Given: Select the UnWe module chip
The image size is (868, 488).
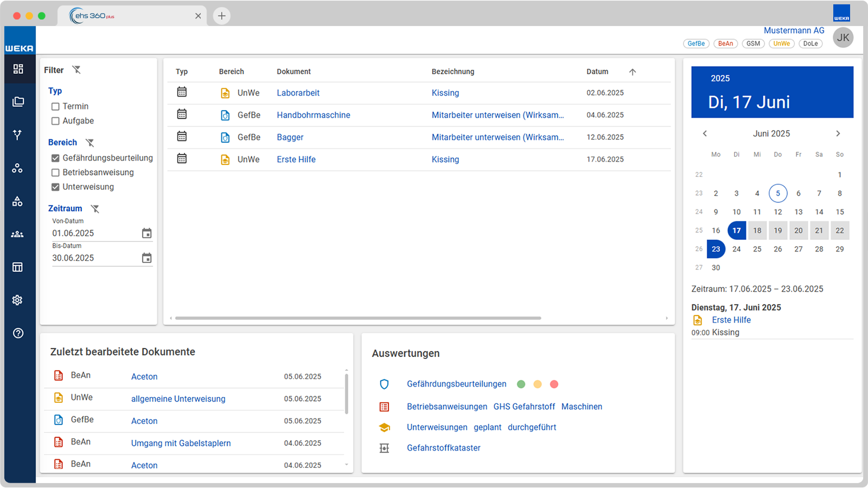Looking at the screenshot, I should [x=782, y=43].
